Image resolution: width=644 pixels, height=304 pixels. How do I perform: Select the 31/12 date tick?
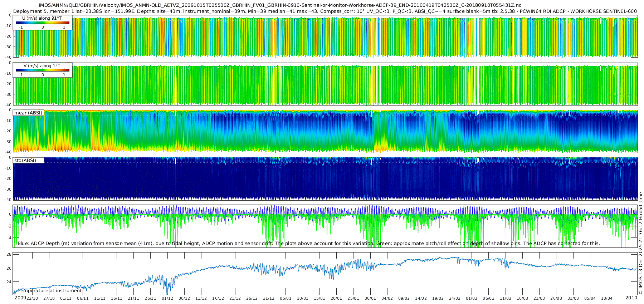pyautogui.click(x=269, y=298)
